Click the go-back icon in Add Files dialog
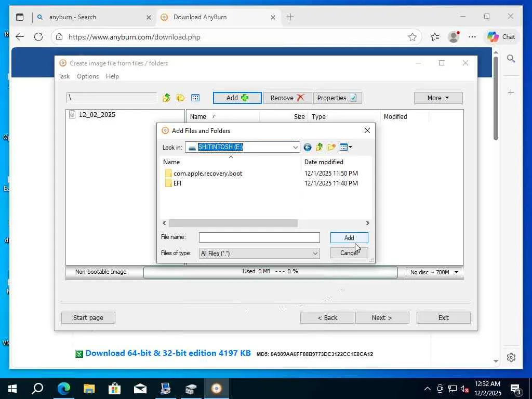 click(x=308, y=147)
